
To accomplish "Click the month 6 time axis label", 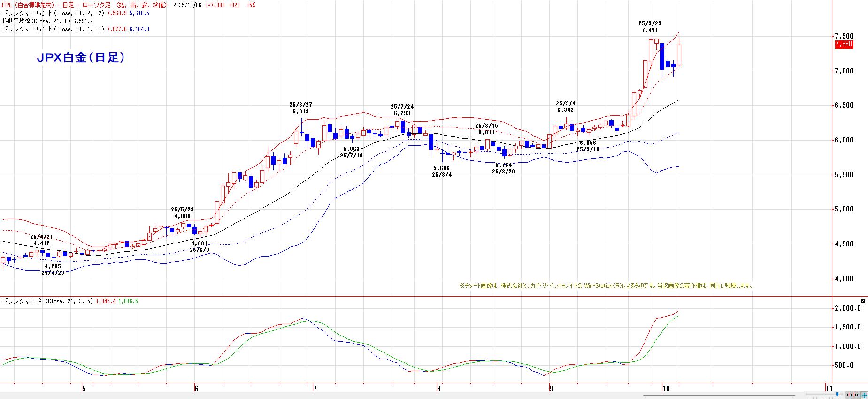I will point(196,388).
